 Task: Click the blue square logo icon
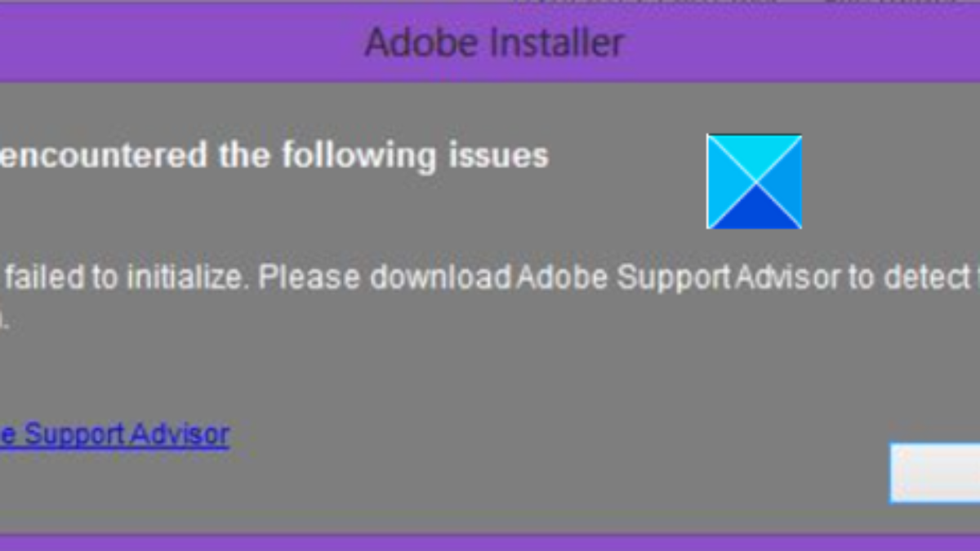click(x=754, y=181)
